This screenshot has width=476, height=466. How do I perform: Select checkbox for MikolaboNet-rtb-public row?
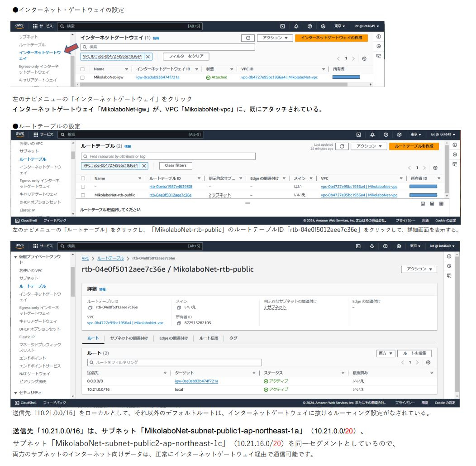coord(83,195)
